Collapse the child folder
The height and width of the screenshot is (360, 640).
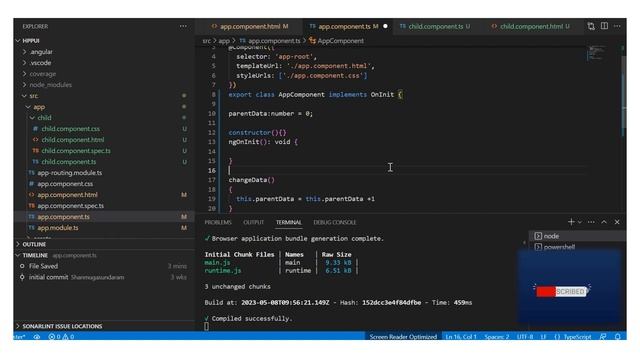(32, 118)
